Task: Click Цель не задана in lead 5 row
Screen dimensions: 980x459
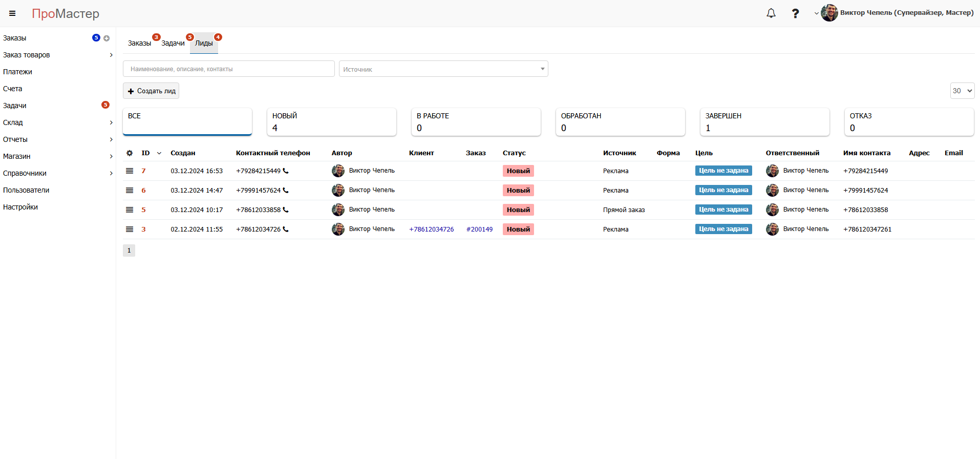Action: pos(723,210)
